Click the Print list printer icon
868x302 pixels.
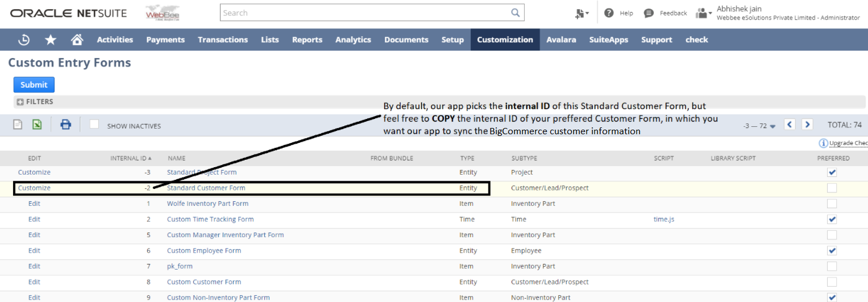pos(66,125)
